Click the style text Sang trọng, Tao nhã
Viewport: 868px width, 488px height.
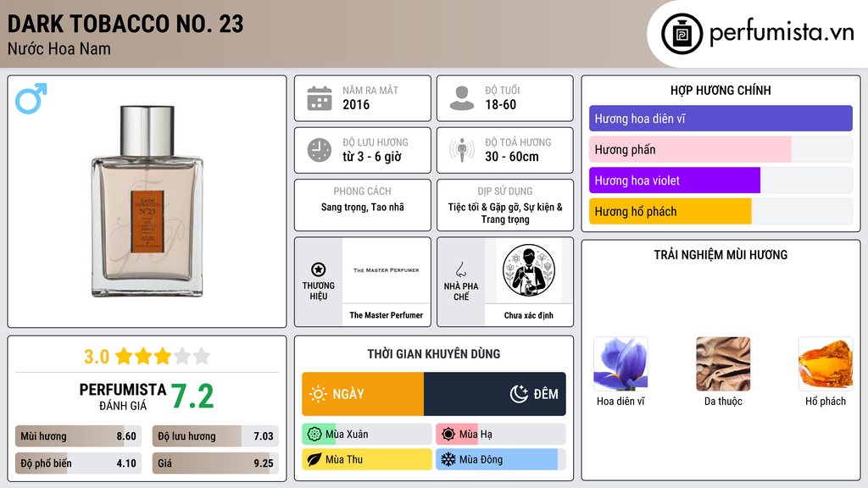click(x=363, y=208)
